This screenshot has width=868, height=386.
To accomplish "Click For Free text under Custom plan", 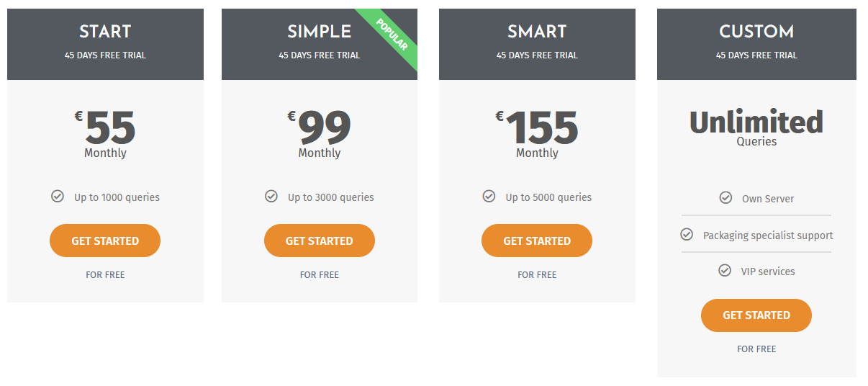I will point(756,349).
